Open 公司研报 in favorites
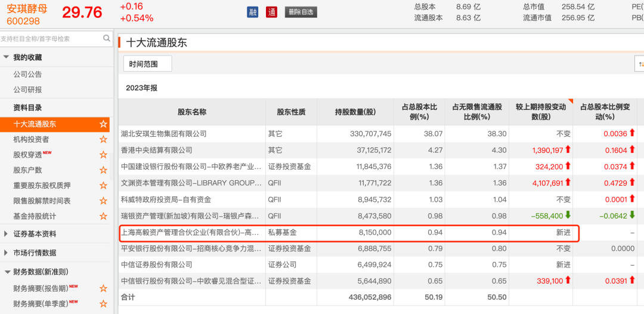 tap(27, 90)
